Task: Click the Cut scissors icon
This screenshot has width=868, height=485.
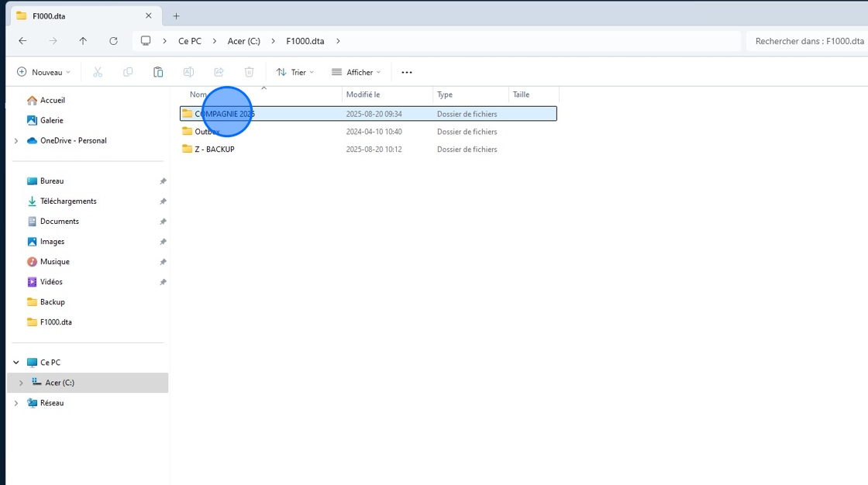Action: (x=98, y=72)
